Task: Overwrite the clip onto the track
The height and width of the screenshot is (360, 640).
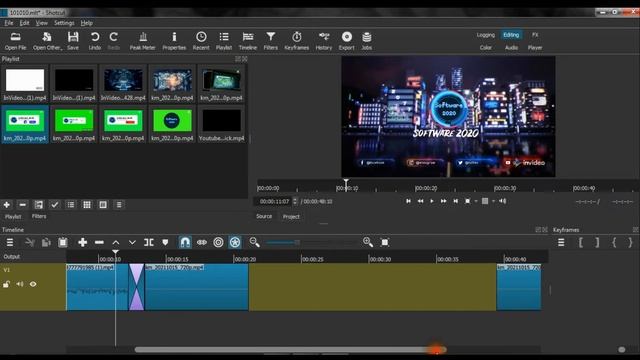Action: (132, 242)
